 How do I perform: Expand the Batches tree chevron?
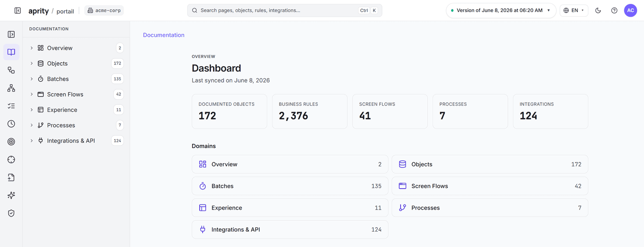coord(32,79)
